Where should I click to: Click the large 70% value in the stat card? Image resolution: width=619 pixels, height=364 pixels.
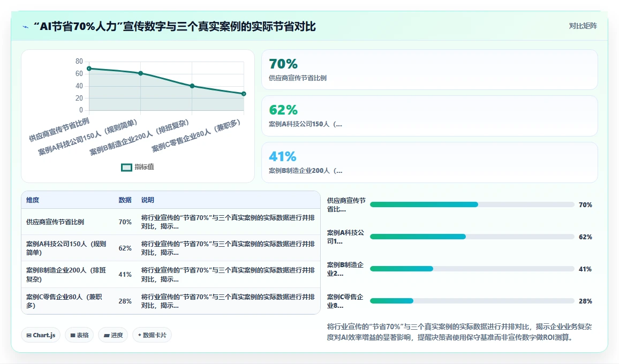[283, 64]
